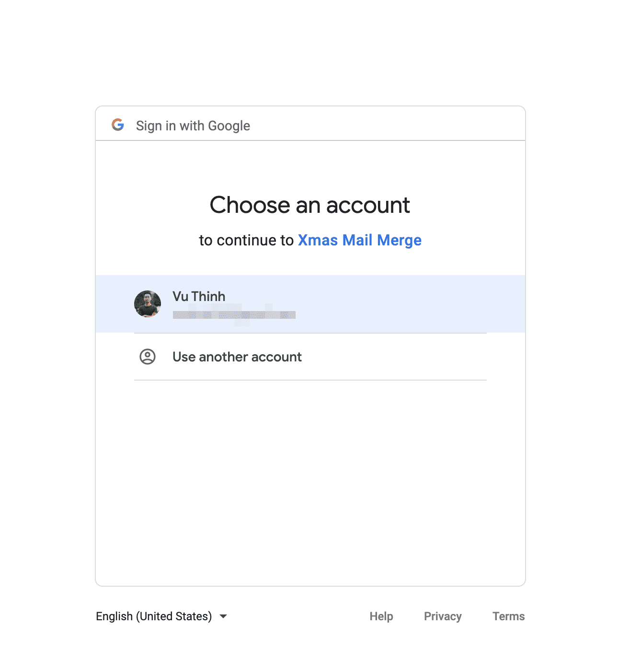This screenshot has height=672, width=618.
Task: Click Sign in with Google header text
Action: tap(193, 125)
